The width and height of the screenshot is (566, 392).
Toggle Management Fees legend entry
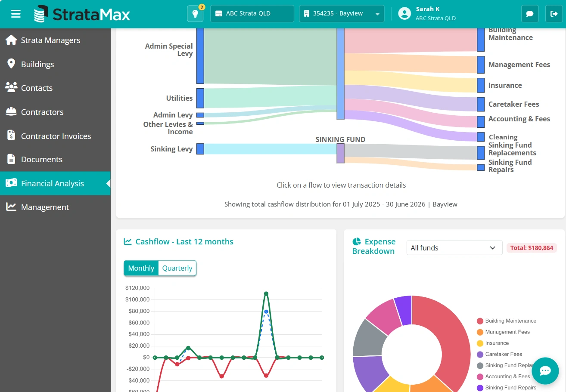click(503, 332)
